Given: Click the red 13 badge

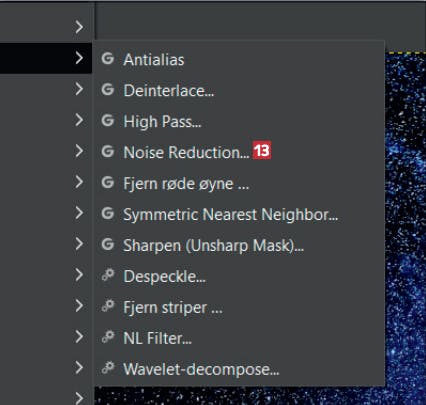Looking at the screenshot, I should 262,151.
